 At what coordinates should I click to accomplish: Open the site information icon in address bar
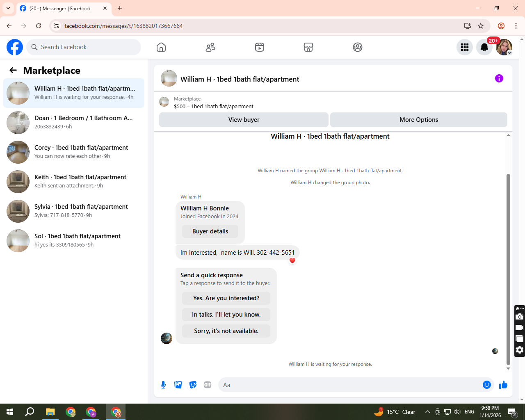(x=56, y=26)
